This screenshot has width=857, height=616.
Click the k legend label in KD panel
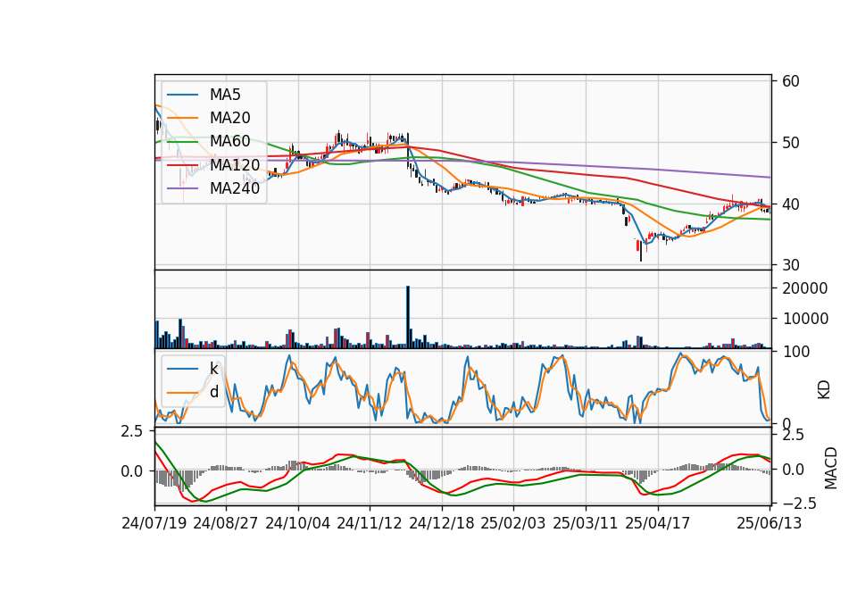pos(213,369)
